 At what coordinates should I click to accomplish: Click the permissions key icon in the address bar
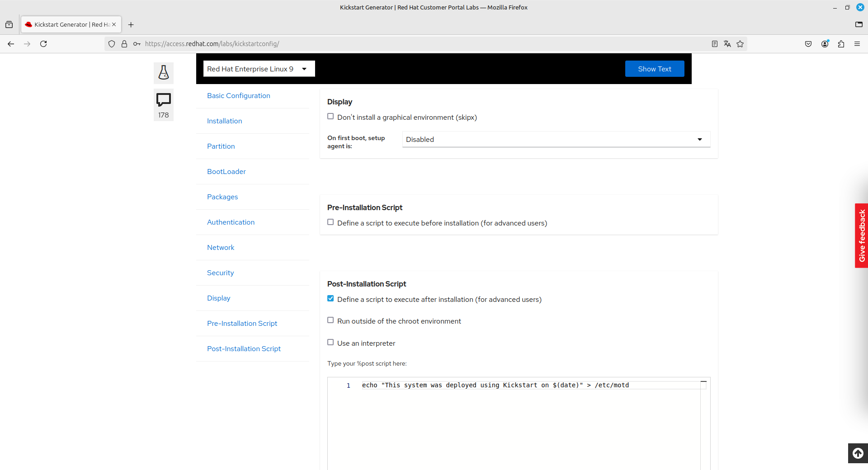click(137, 44)
